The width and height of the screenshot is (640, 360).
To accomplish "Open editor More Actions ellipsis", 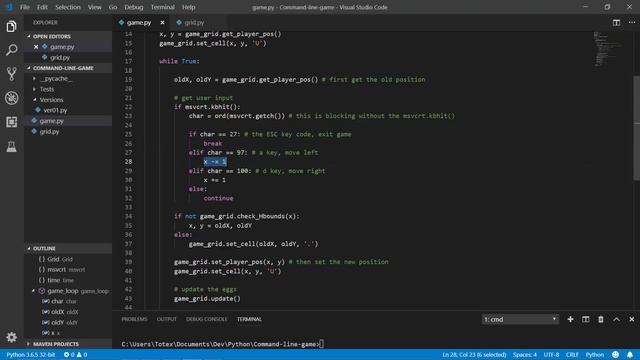I will (x=632, y=22).
